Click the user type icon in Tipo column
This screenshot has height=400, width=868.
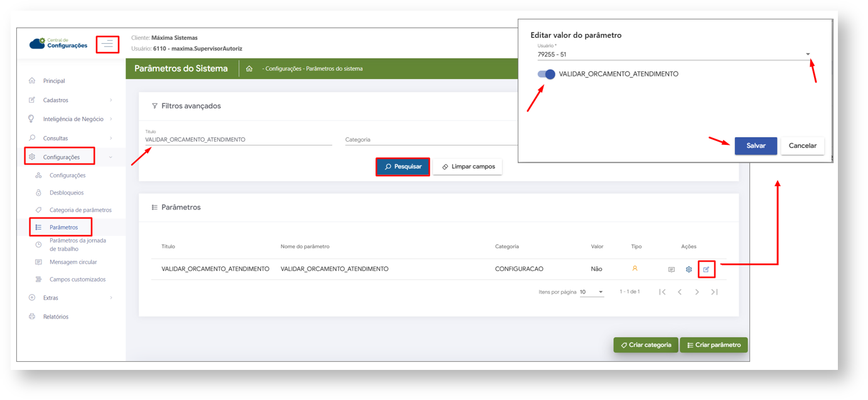point(635,268)
